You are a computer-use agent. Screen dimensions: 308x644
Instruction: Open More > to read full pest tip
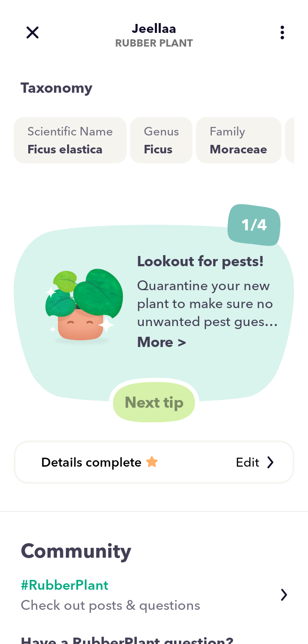pyautogui.click(x=161, y=342)
